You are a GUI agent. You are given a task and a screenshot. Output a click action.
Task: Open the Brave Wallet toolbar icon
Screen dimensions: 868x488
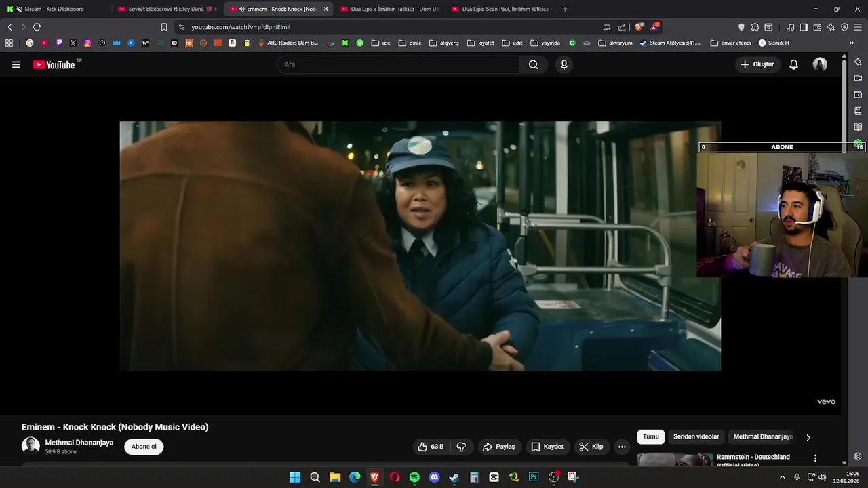point(817,27)
